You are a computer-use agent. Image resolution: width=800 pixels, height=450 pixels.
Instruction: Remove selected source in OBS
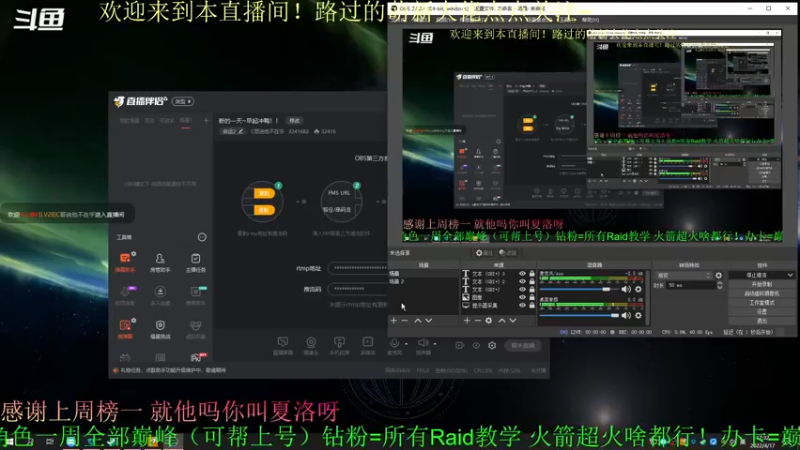[x=478, y=321]
